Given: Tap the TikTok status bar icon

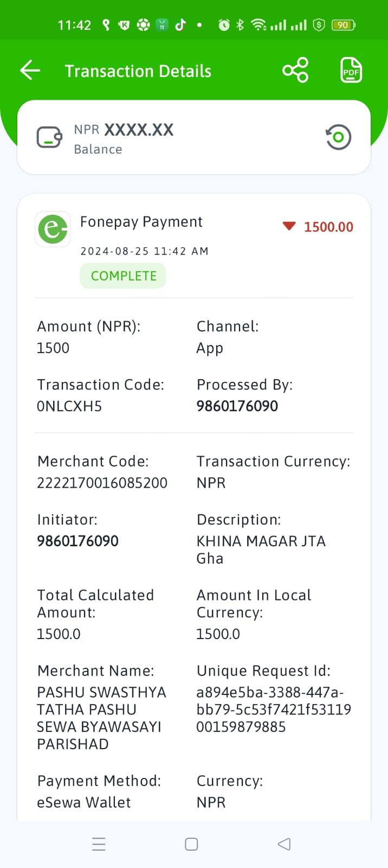Looking at the screenshot, I should point(180,24).
